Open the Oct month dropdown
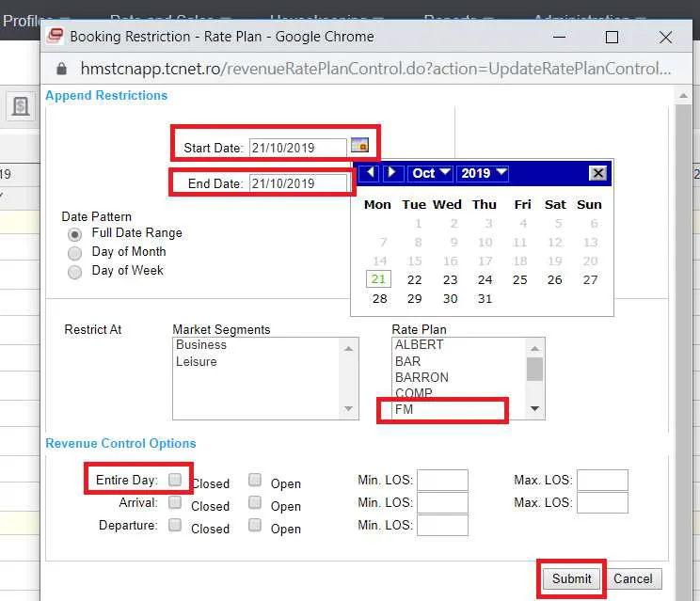The width and height of the screenshot is (700, 601). (x=430, y=173)
